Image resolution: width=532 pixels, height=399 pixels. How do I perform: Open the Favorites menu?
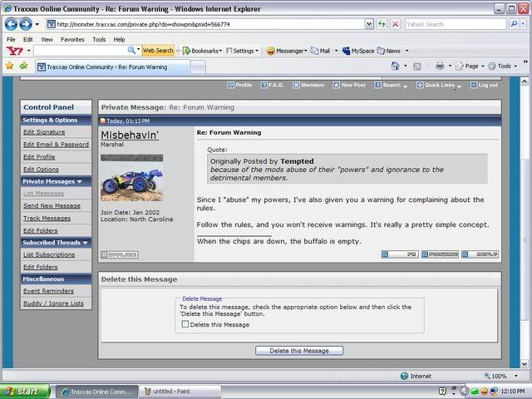(x=72, y=39)
